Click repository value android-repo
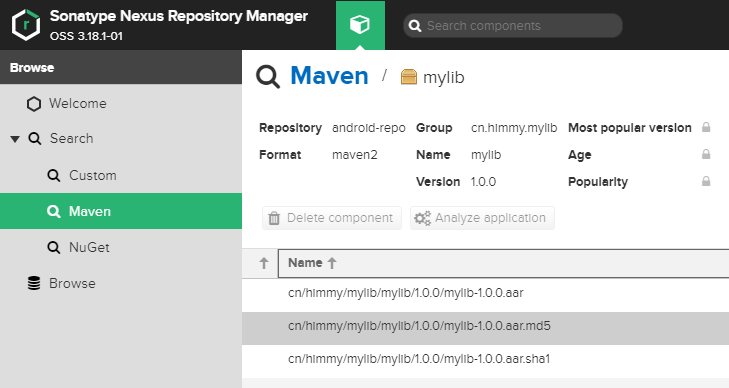Viewport: 729px width, 388px height. [x=369, y=128]
